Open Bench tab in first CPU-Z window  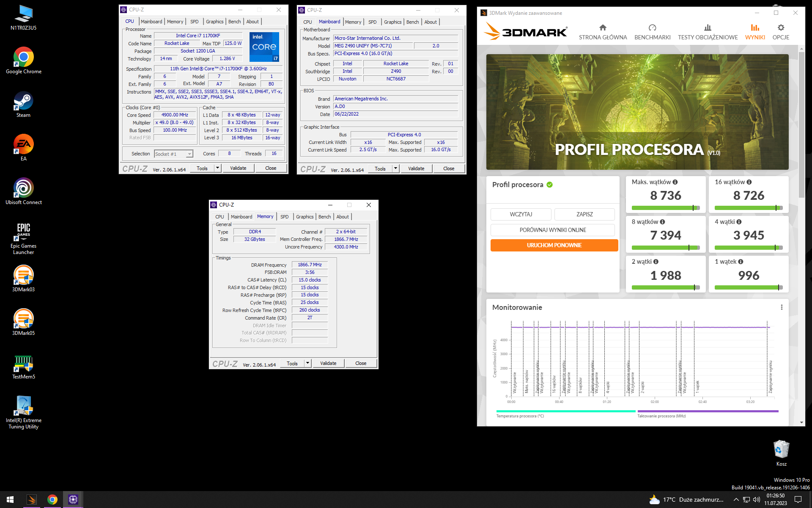click(x=234, y=22)
